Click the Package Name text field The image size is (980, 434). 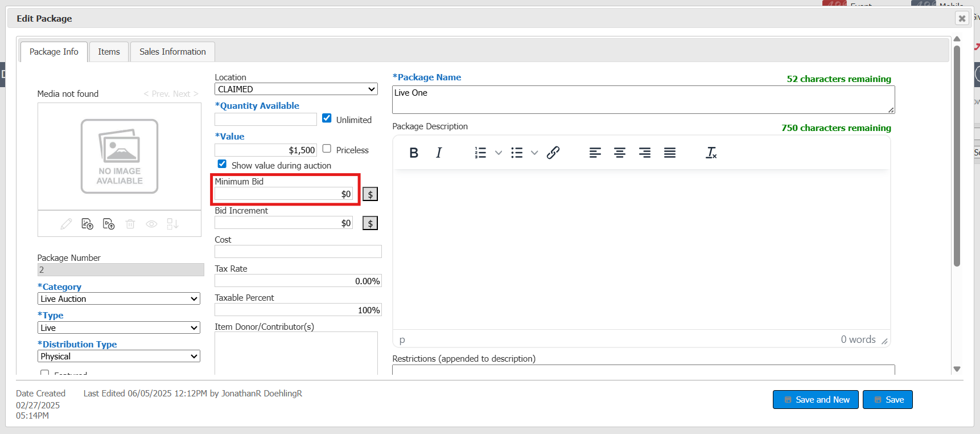coord(643,100)
